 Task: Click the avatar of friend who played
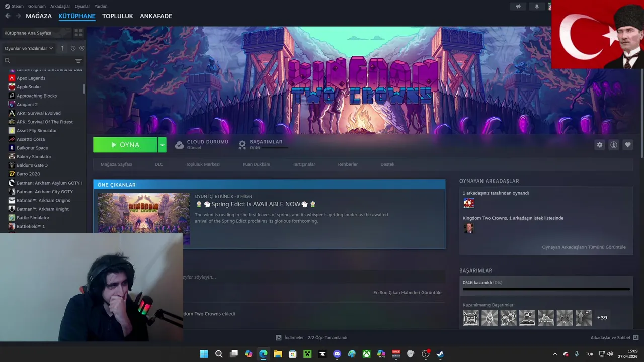click(468, 203)
